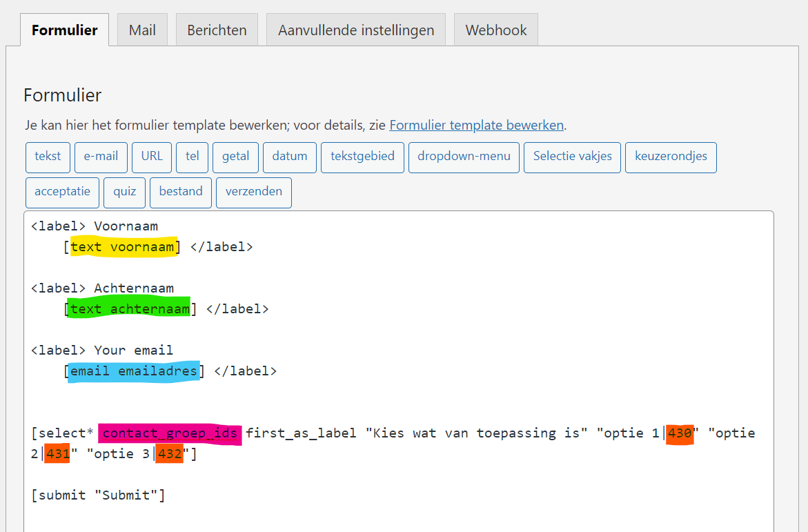Insert a getal field tag
Image resolution: width=808 pixels, height=532 pixels.
(x=235, y=157)
